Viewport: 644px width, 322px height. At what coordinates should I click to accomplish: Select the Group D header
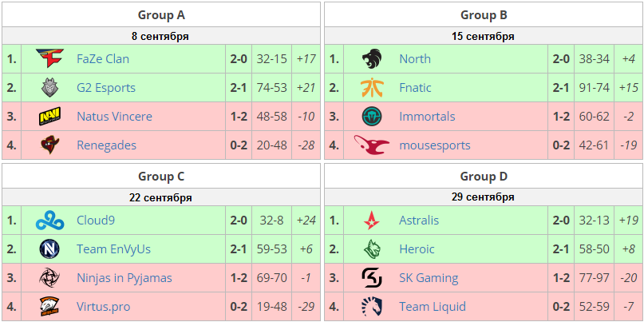click(x=484, y=177)
